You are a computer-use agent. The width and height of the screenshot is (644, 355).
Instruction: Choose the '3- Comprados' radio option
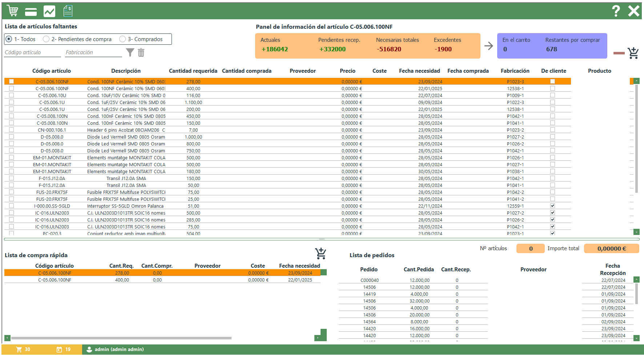(122, 39)
